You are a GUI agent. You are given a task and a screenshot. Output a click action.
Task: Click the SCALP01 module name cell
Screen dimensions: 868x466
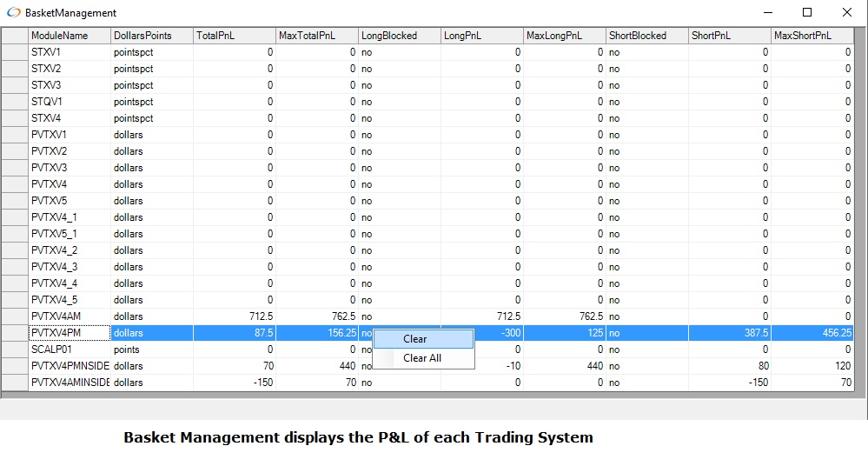coord(70,349)
